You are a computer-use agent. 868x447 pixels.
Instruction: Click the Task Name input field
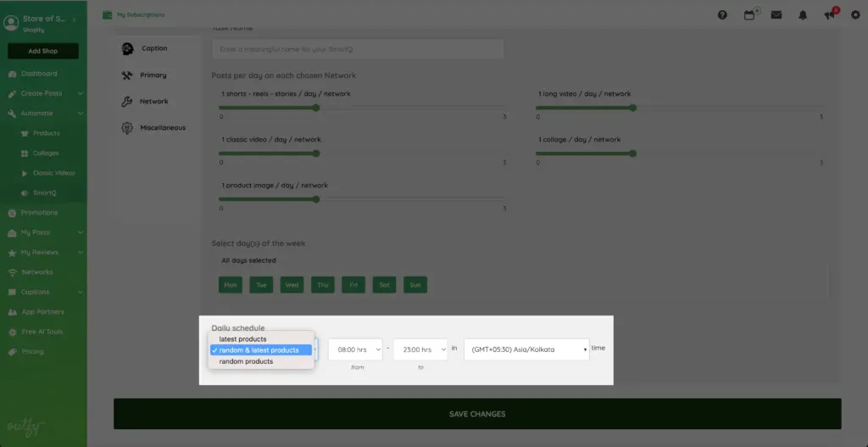[x=357, y=49]
